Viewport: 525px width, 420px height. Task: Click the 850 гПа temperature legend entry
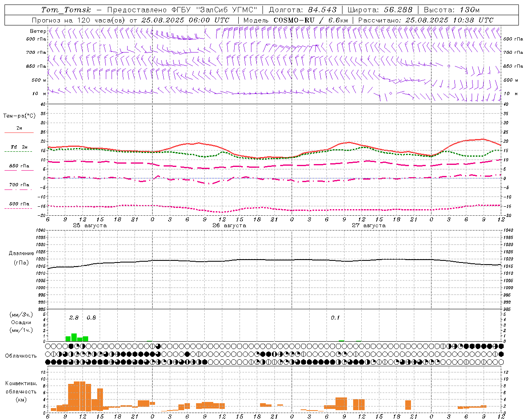(x=19, y=166)
